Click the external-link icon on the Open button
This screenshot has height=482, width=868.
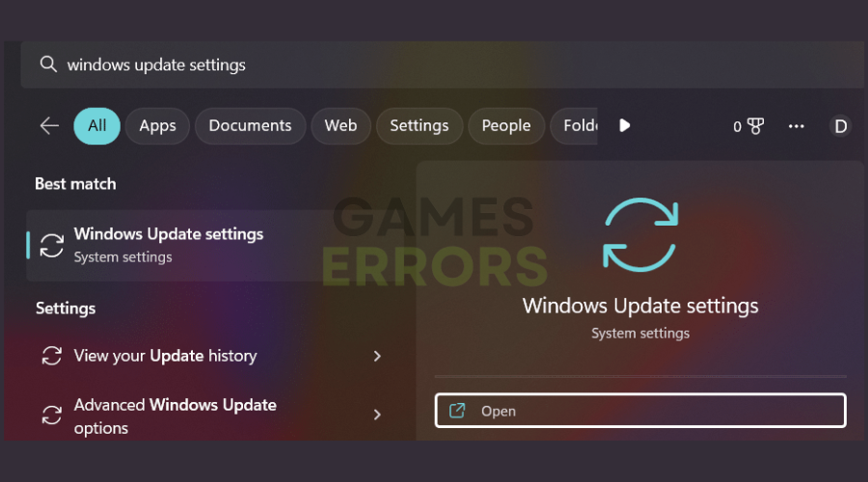457,411
